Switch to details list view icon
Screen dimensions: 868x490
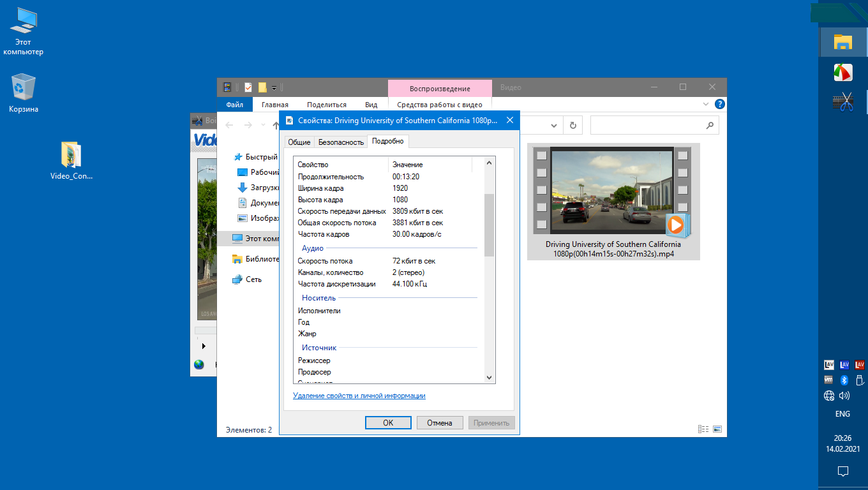(x=703, y=429)
